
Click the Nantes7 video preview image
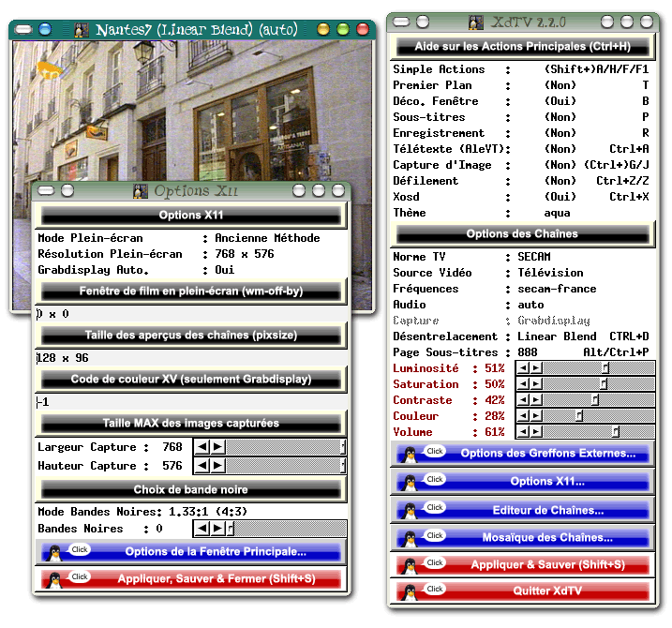tap(193, 112)
